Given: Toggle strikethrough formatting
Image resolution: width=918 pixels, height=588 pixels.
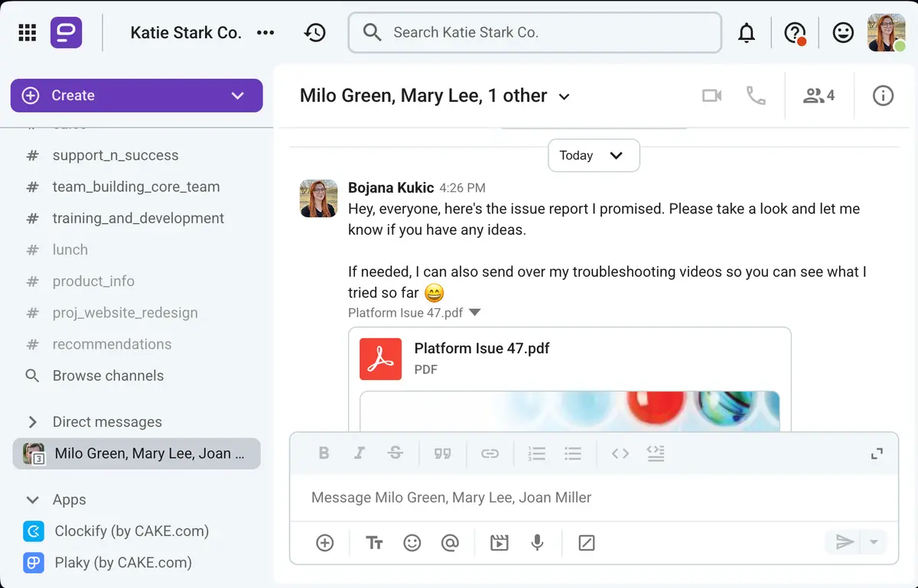Looking at the screenshot, I should click(396, 453).
